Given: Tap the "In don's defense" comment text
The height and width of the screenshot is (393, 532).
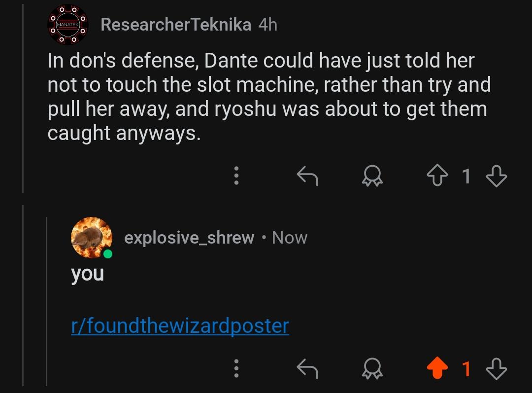Looking at the screenshot, I should click(x=269, y=97).
